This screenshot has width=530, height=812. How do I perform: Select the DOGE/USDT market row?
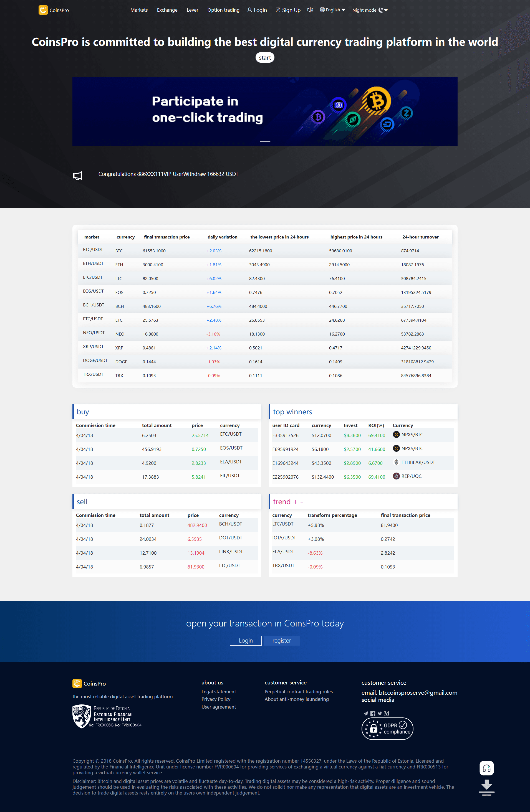(x=265, y=362)
